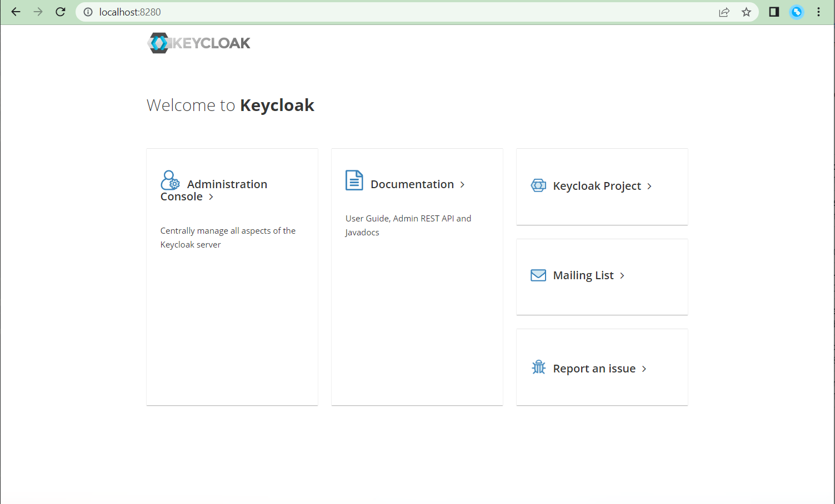Screen dimensions: 835x504
Task: Click the Documentation page icon
Action: 354,180
